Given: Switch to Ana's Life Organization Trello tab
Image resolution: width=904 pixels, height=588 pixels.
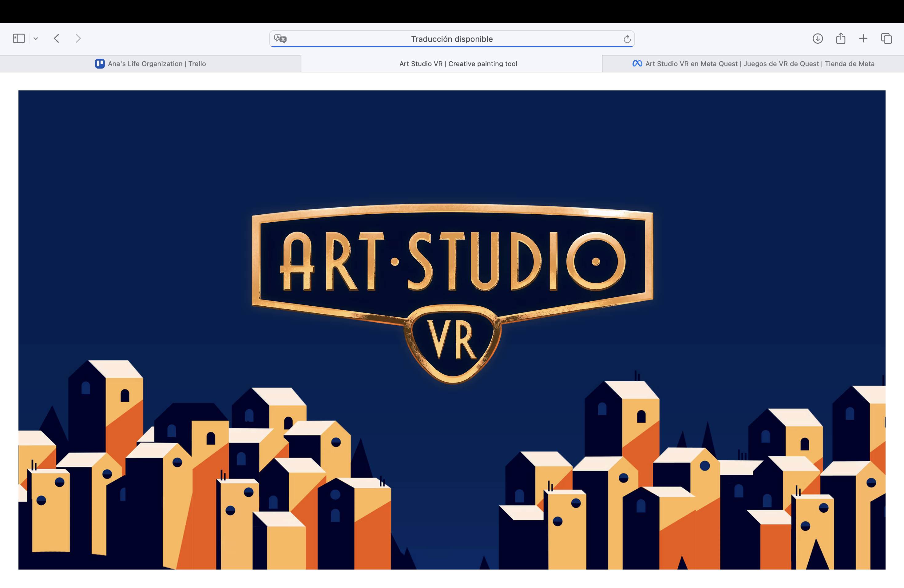Looking at the screenshot, I should click(157, 64).
